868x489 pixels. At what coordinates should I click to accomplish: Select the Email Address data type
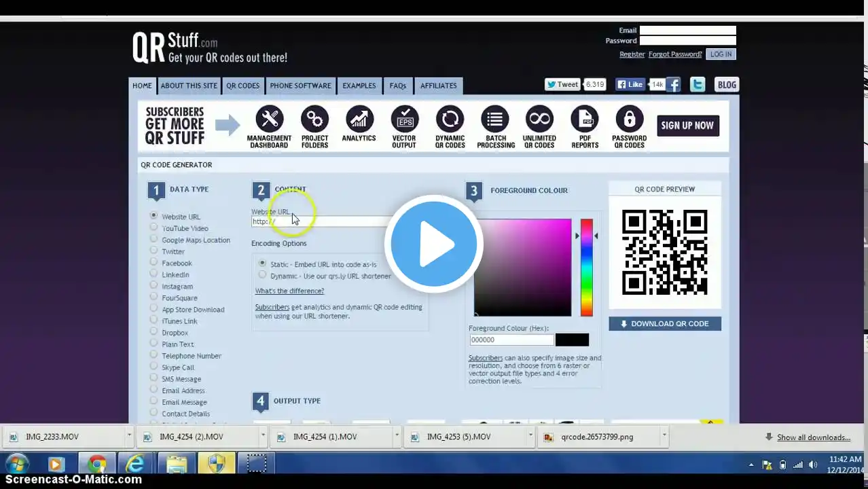pyautogui.click(x=153, y=390)
